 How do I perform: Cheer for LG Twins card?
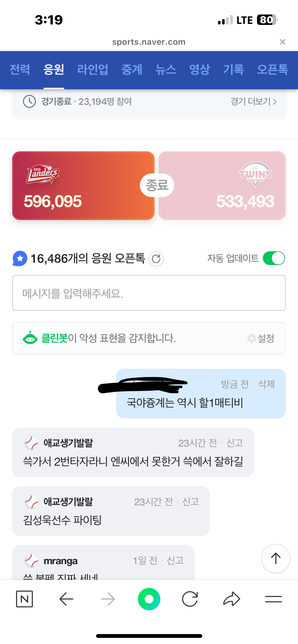coord(222,186)
